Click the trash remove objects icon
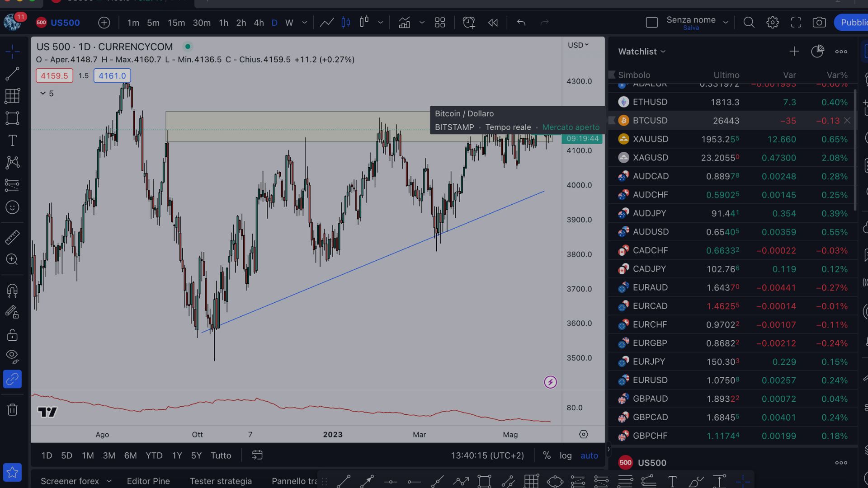Screen dimensions: 868x488 pos(12,409)
